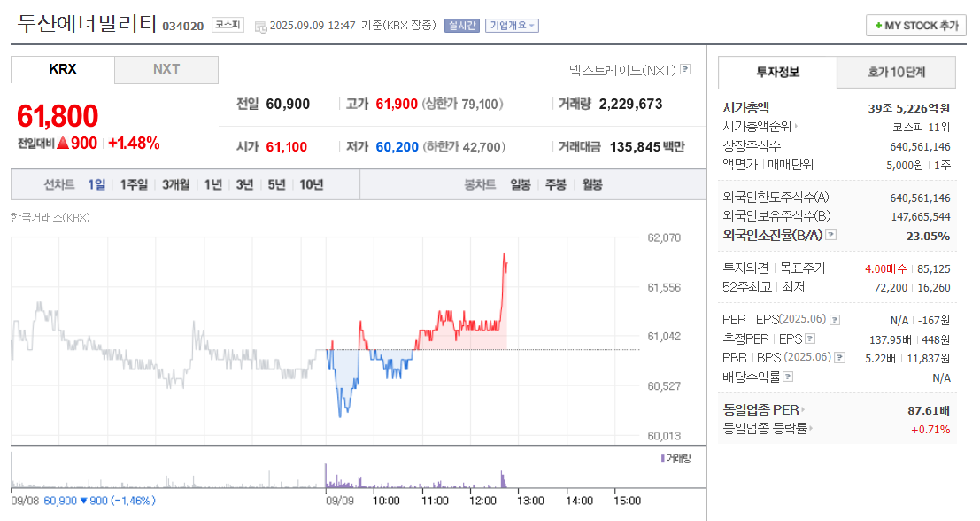The image size is (980, 521).
Task: Click the 넥스트레이드(NXT) label
Action: click(622, 69)
